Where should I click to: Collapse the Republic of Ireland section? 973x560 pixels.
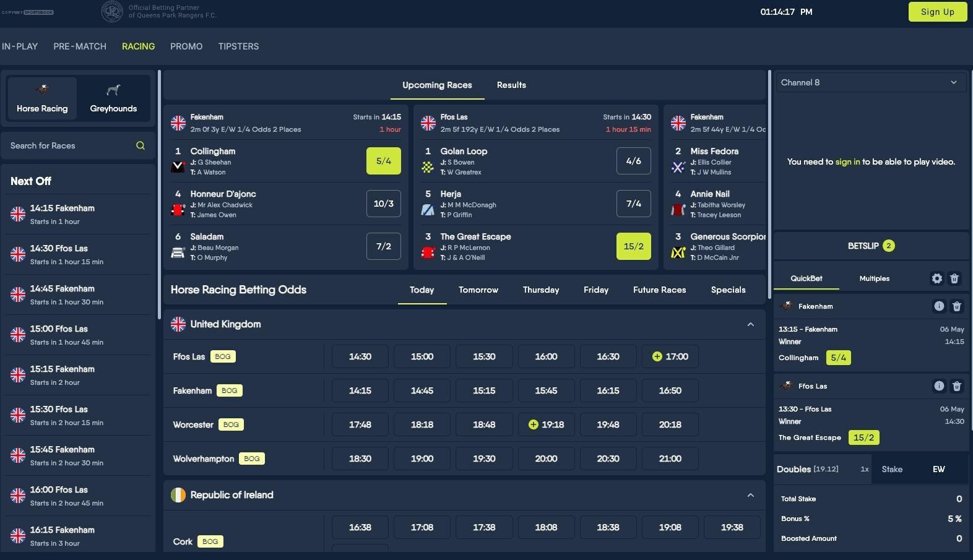(x=751, y=495)
